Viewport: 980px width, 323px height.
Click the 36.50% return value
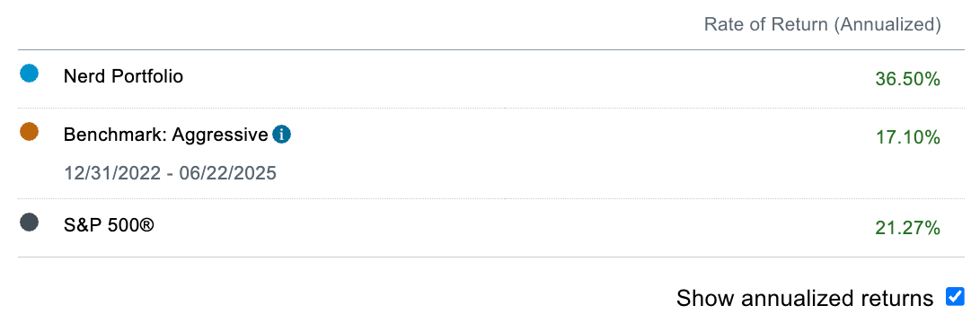click(x=908, y=79)
